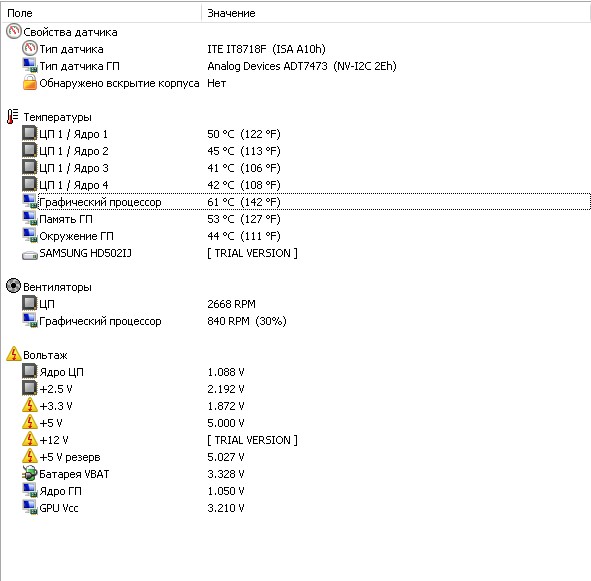Click the 2668 RPM value
The height and width of the screenshot is (581, 591).
point(231,304)
